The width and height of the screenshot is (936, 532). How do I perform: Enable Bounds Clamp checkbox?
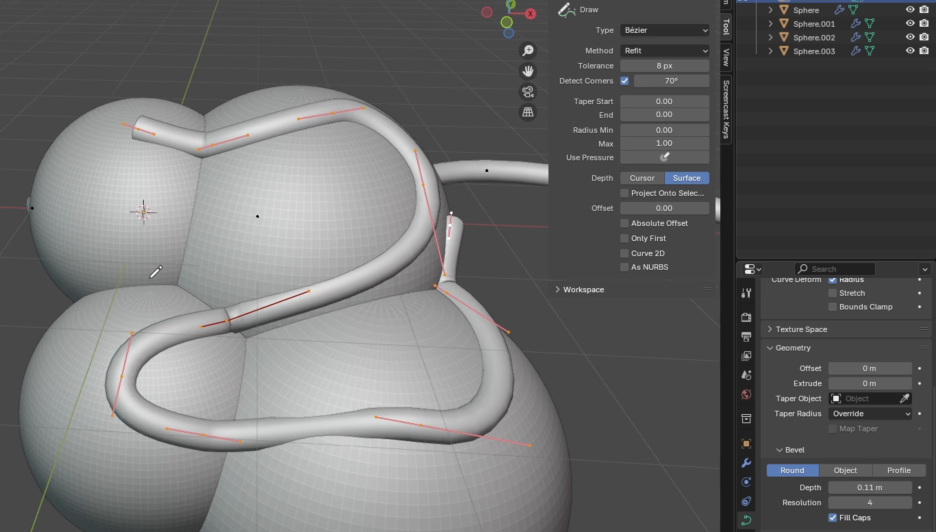point(832,307)
